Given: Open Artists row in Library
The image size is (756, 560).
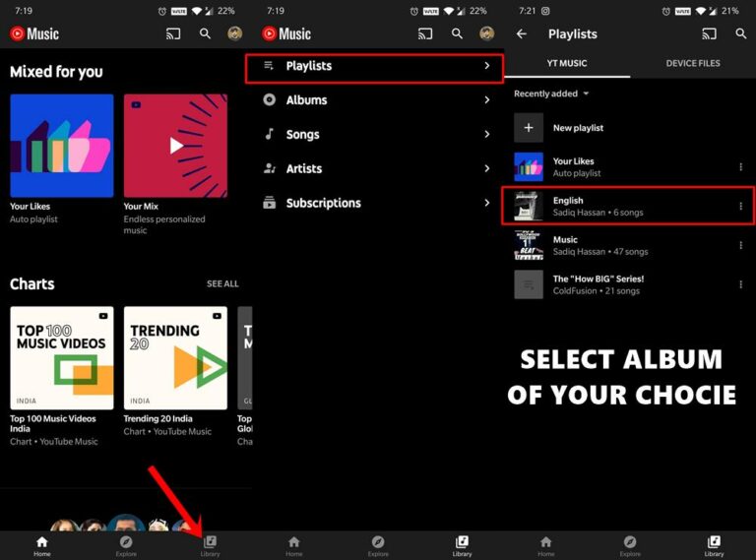Looking at the screenshot, I should coord(378,168).
